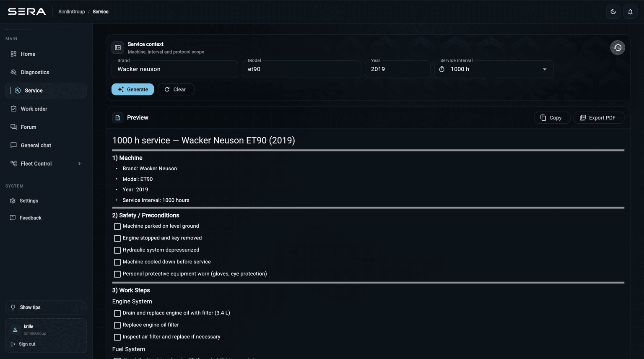Image resolution: width=644 pixels, height=359 pixels.
Task: Check Replace engine oil filter
Action: click(117, 325)
